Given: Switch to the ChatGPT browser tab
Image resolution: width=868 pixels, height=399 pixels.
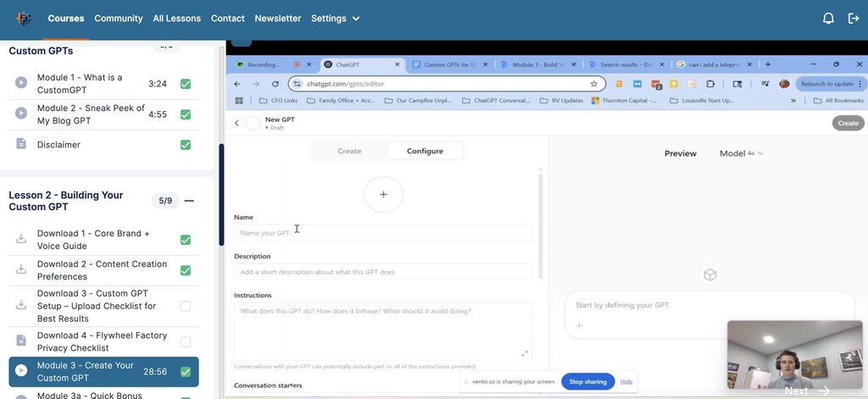Looking at the screenshot, I should pyautogui.click(x=363, y=64).
